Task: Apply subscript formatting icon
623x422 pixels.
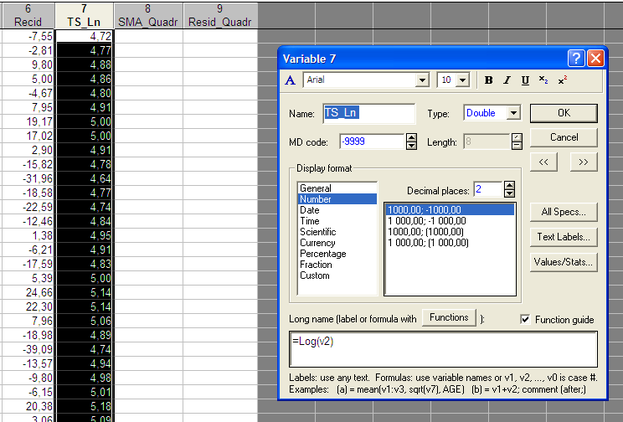Action: coord(543,80)
